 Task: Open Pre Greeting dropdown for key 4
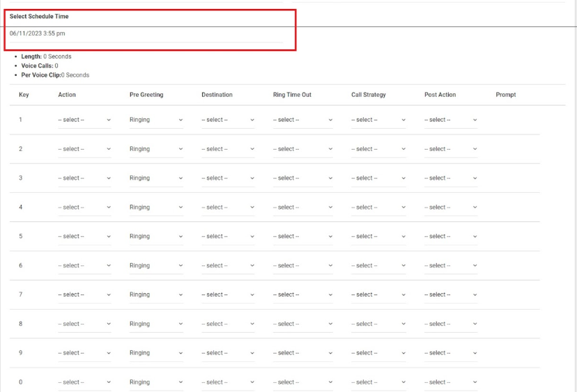point(156,207)
